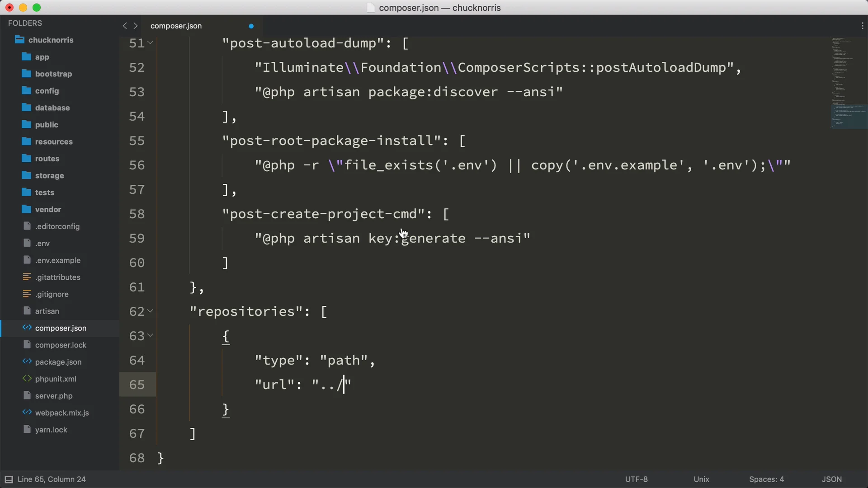Click the unsaved dot on composer.json tab

pos(251,26)
